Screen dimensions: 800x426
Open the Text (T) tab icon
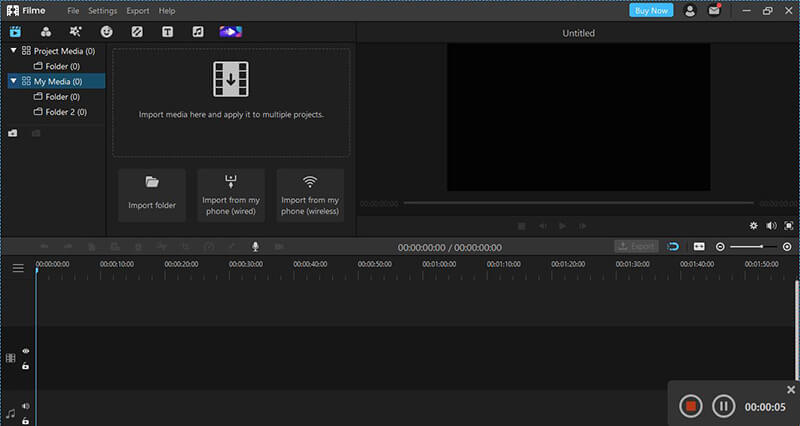point(167,32)
